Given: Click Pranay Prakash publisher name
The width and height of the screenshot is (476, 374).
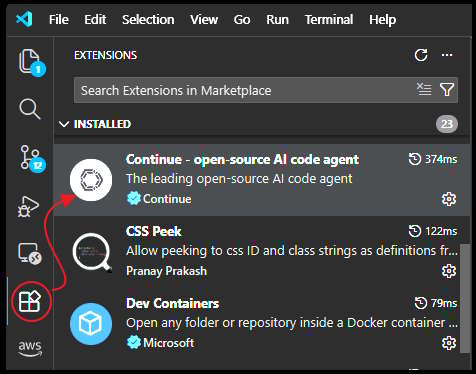Looking at the screenshot, I should pos(166,271).
